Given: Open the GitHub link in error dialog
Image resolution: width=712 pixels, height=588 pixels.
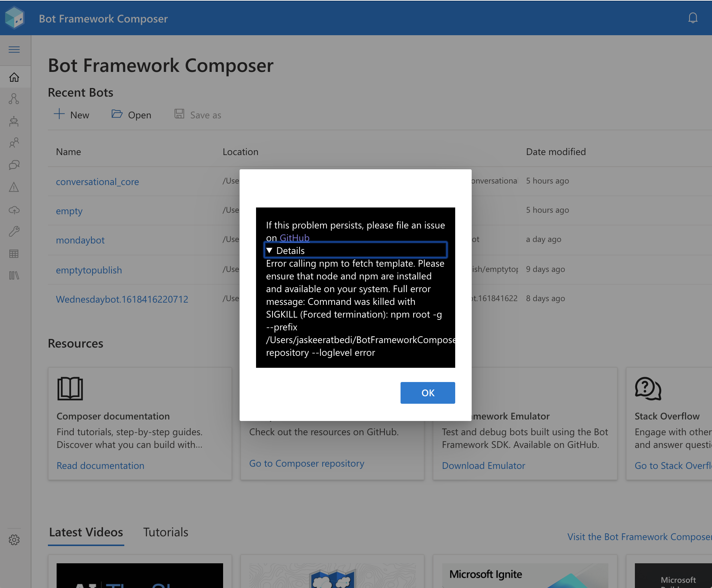Looking at the screenshot, I should coord(294,238).
